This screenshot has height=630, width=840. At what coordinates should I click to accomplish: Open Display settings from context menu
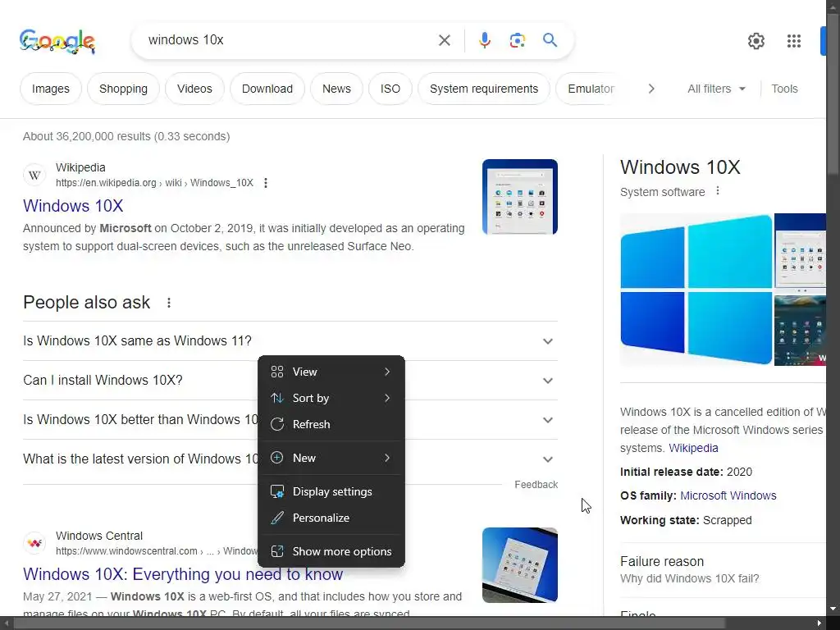[331, 492]
